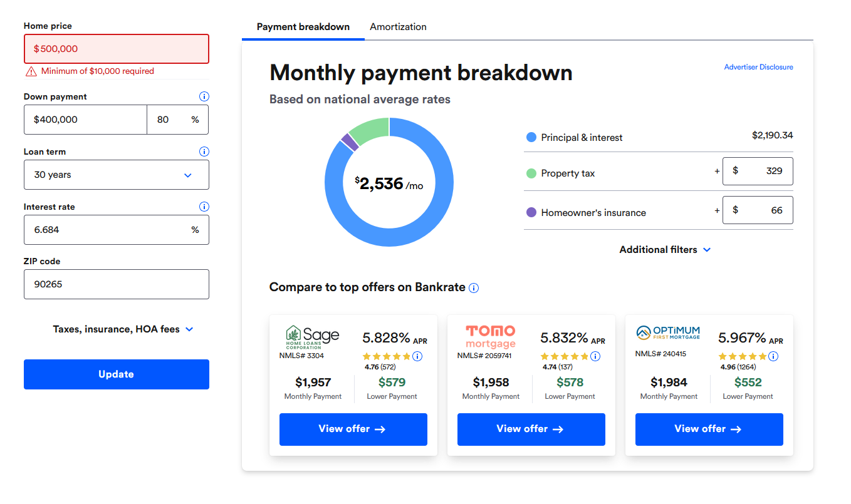The height and width of the screenshot is (504, 851).
Task: Click the Interest rate input field
Action: coord(117,230)
